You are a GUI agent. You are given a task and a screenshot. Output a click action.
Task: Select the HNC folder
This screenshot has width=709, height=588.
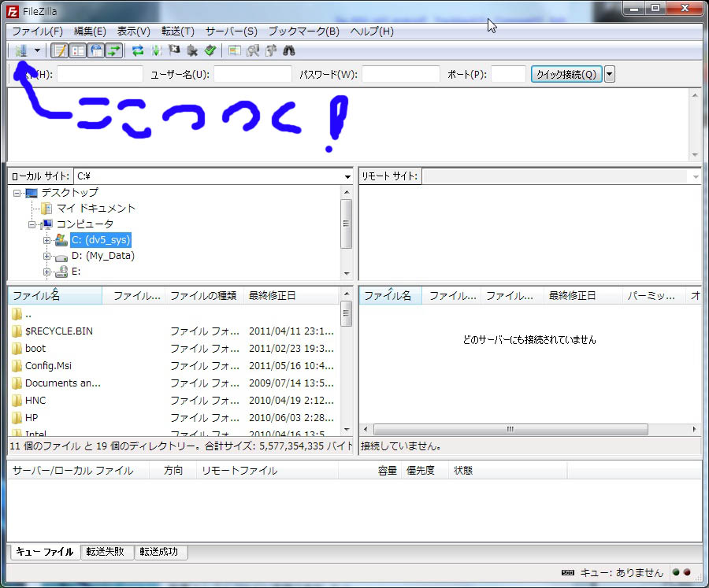35,401
